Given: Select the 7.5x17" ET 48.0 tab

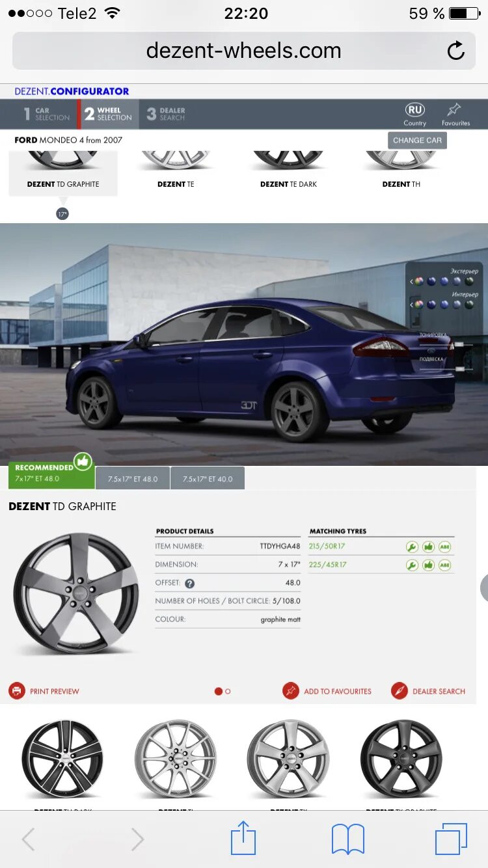Looking at the screenshot, I should pyautogui.click(x=133, y=478).
